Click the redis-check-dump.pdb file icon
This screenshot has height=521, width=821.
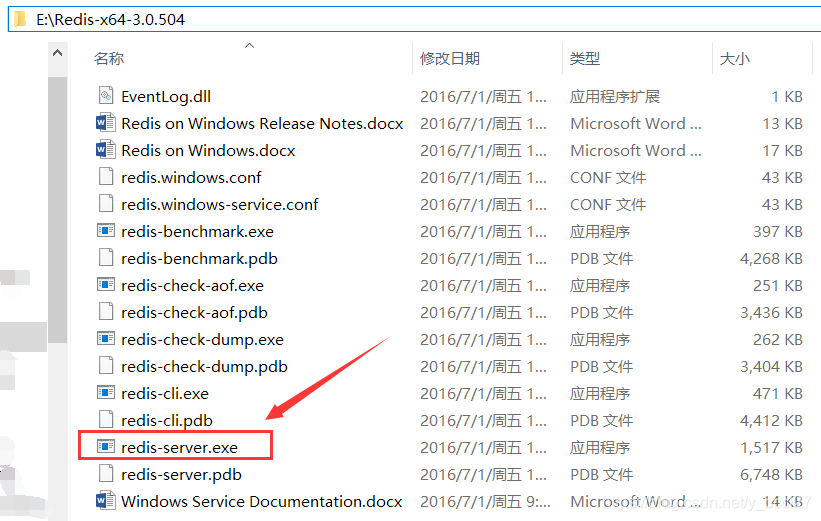coord(106,366)
